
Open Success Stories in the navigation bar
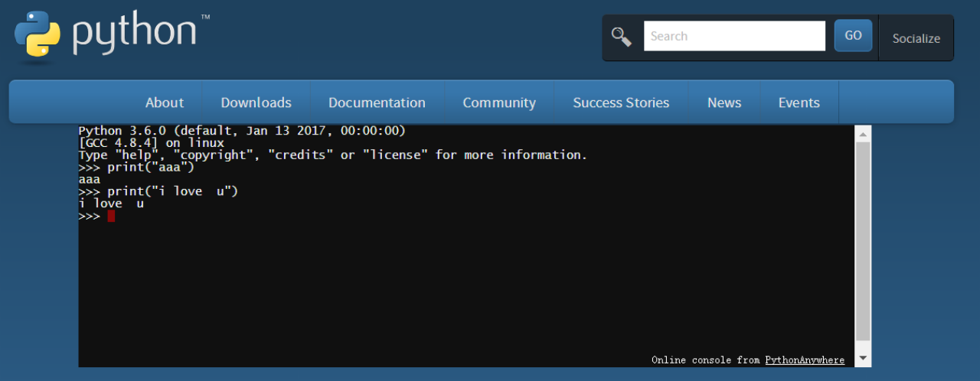tap(621, 103)
